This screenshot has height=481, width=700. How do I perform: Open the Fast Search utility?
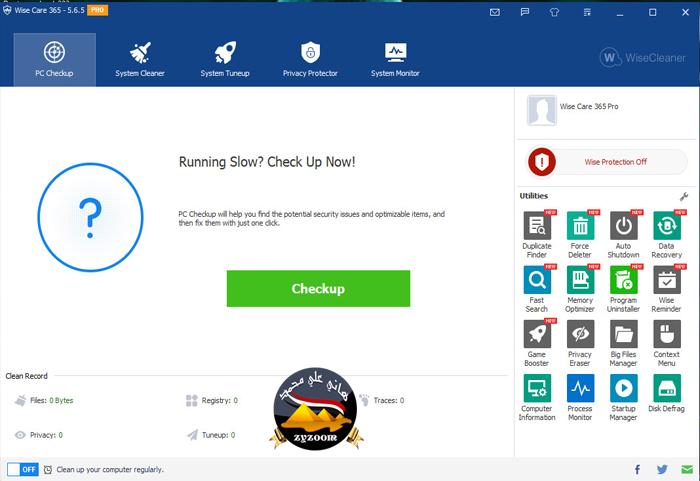537,289
